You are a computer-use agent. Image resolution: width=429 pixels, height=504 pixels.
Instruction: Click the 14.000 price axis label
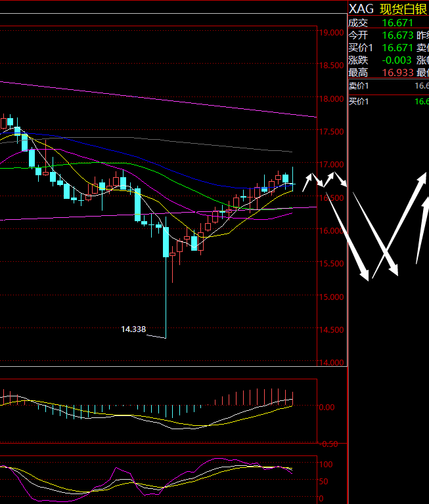coord(331,362)
